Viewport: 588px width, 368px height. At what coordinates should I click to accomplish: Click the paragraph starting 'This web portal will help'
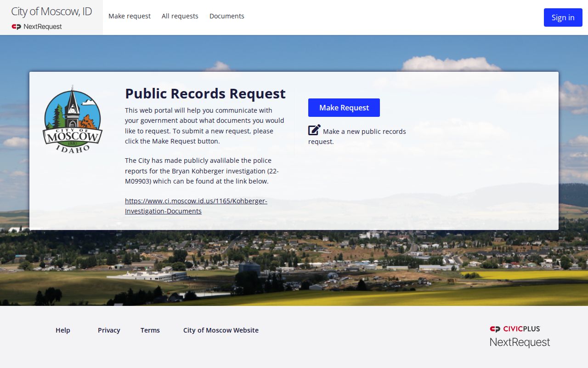[205, 126]
